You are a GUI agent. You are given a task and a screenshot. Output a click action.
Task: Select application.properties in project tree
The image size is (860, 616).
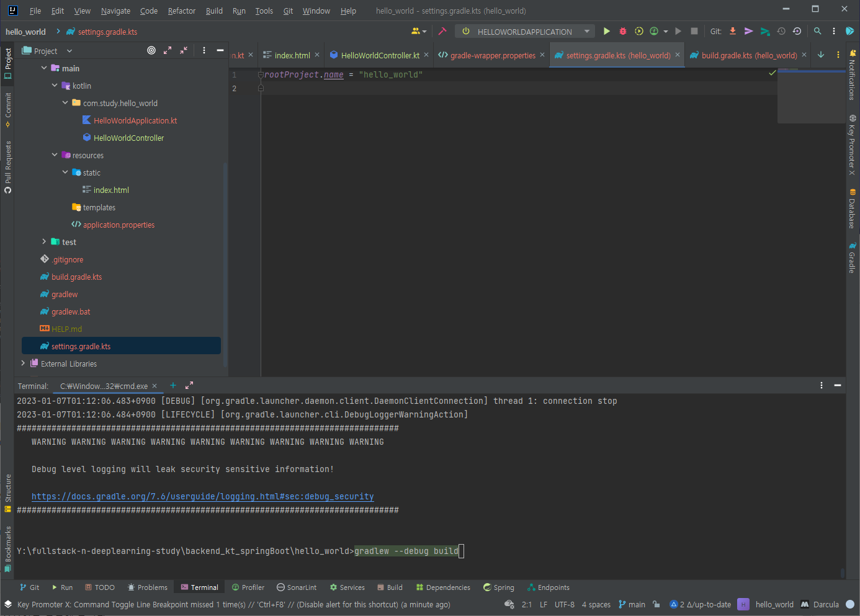point(119,225)
